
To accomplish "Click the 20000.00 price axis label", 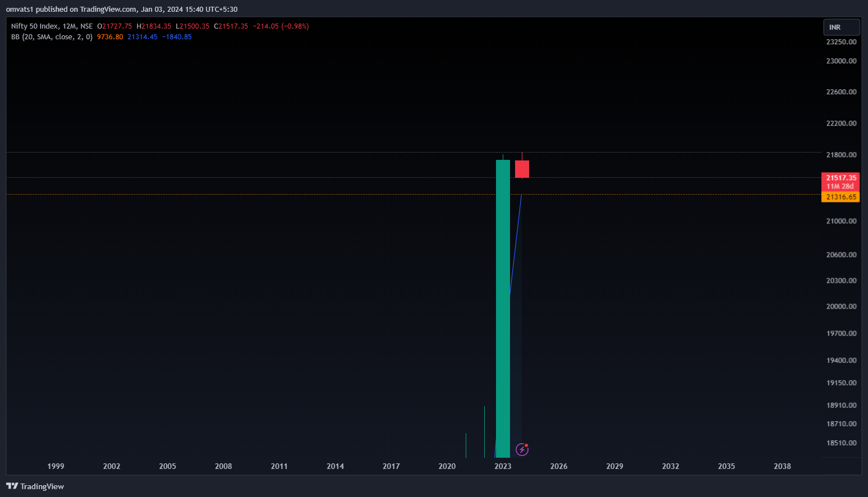I will (x=841, y=306).
